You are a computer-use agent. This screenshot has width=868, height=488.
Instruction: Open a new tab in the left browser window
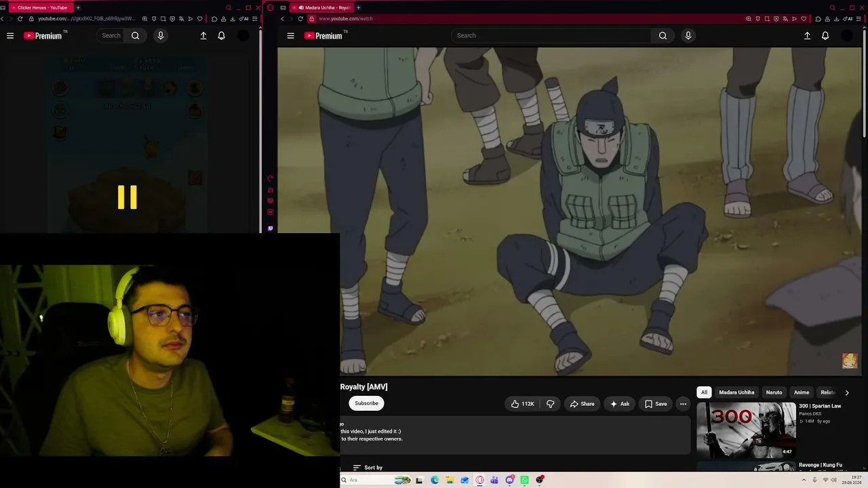tap(78, 7)
